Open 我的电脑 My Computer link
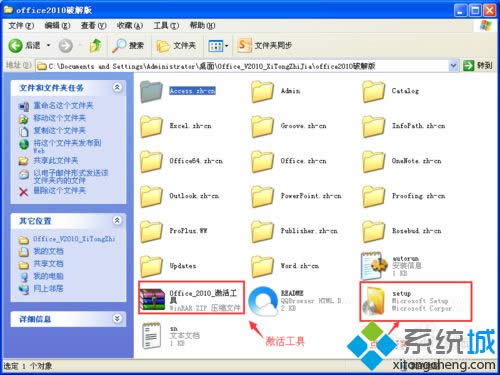This screenshot has width=500, height=375. coord(41,276)
